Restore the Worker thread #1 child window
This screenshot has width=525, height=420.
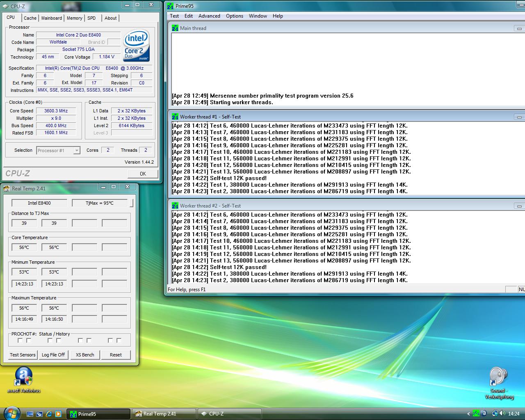click(x=519, y=117)
